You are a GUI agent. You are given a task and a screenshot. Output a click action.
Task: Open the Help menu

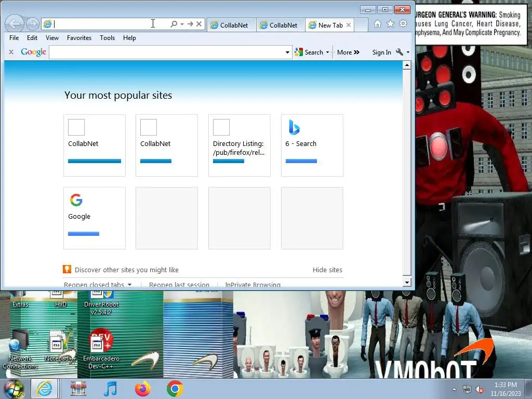click(x=129, y=37)
